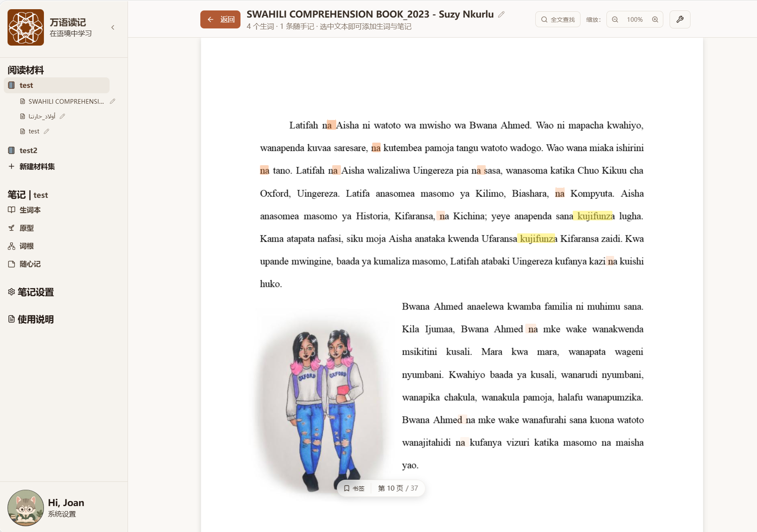Click the 万语读记 app logo

pyautogui.click(x=26, y=27)
